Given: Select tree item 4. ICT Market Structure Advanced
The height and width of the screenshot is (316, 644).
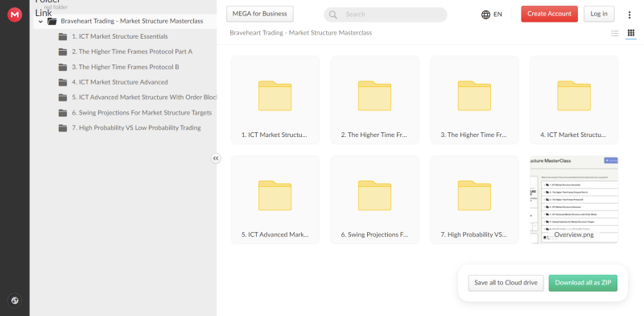Looking at the screenshot, I should [119, 82].
